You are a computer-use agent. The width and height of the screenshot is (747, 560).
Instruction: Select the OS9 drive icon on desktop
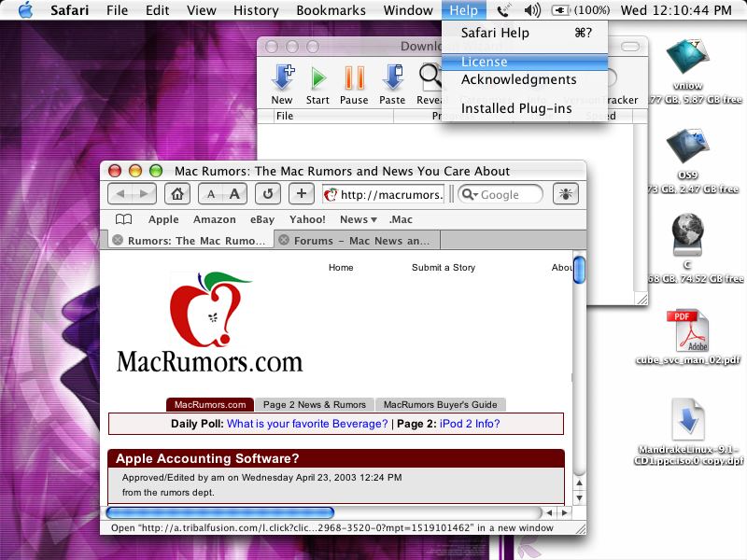pyautogui.click(x=687, y=147)
